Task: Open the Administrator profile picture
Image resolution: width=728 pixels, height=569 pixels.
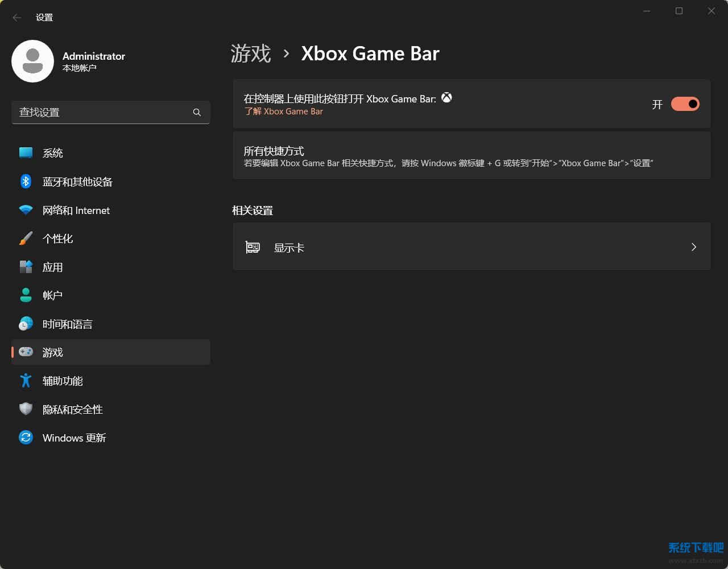Action: [x=32, y=61]
